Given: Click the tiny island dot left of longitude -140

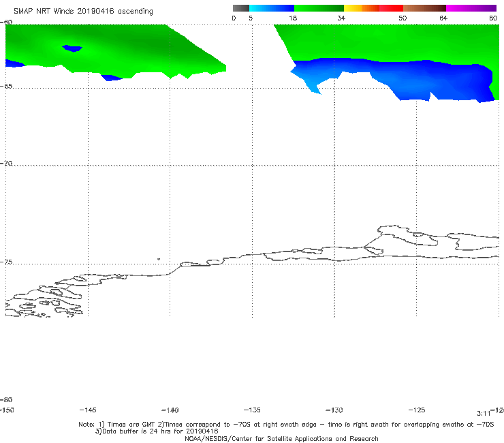Looking at the screenshot, I should (x=159, y=259).
